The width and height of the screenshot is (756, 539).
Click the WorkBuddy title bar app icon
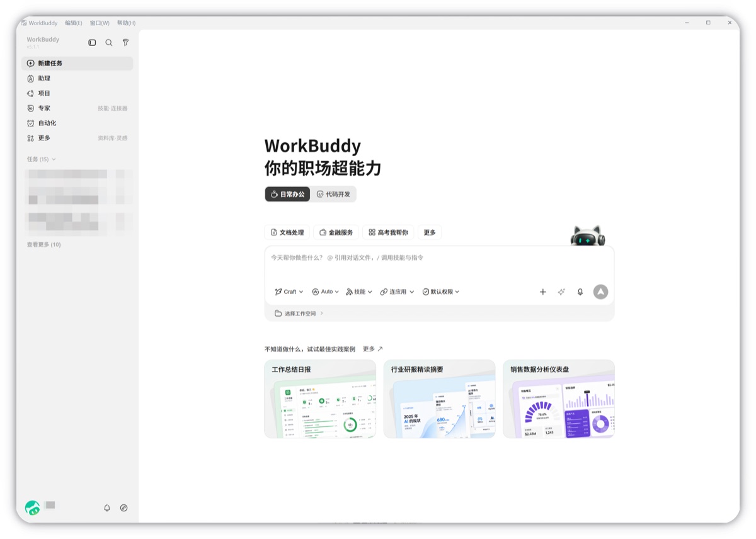24,23
